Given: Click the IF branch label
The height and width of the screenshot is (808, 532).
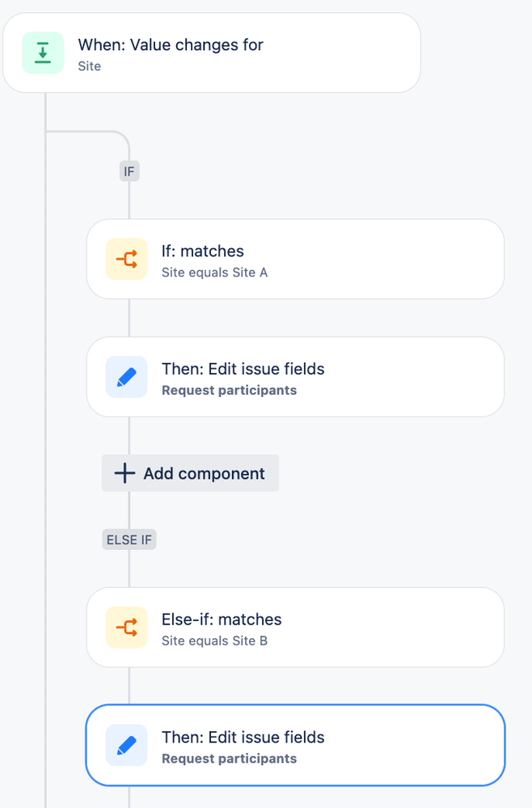Looking at the screenshot, I should coord(129,171).
